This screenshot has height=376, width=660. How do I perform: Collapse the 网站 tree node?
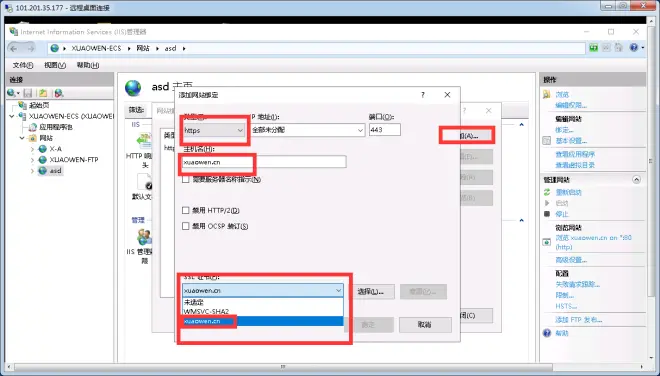click(x=22, y=138)
